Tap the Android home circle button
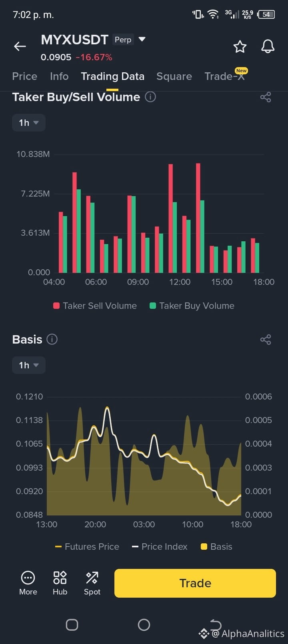This screenshot has width=288, height=644. (x=144, y=625)
